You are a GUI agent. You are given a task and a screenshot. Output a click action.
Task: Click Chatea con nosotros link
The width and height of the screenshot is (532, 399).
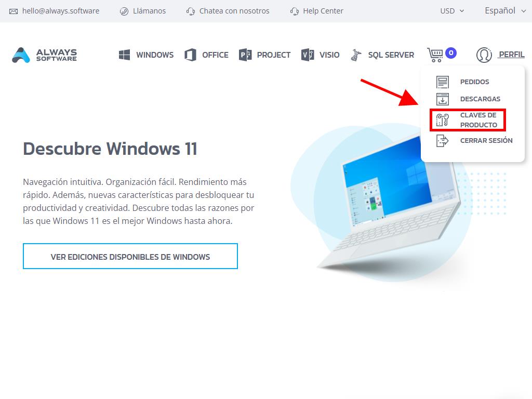228,11
